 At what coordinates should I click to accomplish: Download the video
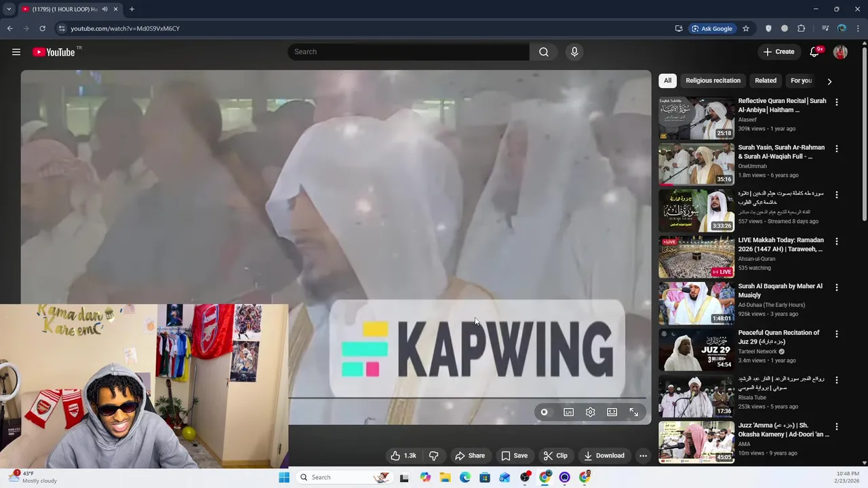pyautogui.click(x=604, y=455)
